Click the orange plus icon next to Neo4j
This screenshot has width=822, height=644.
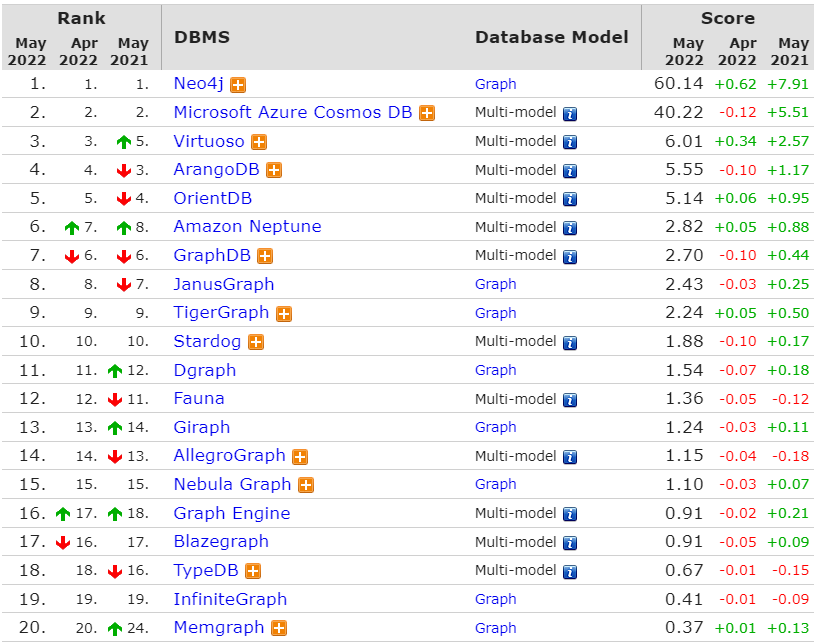point(238,84)
